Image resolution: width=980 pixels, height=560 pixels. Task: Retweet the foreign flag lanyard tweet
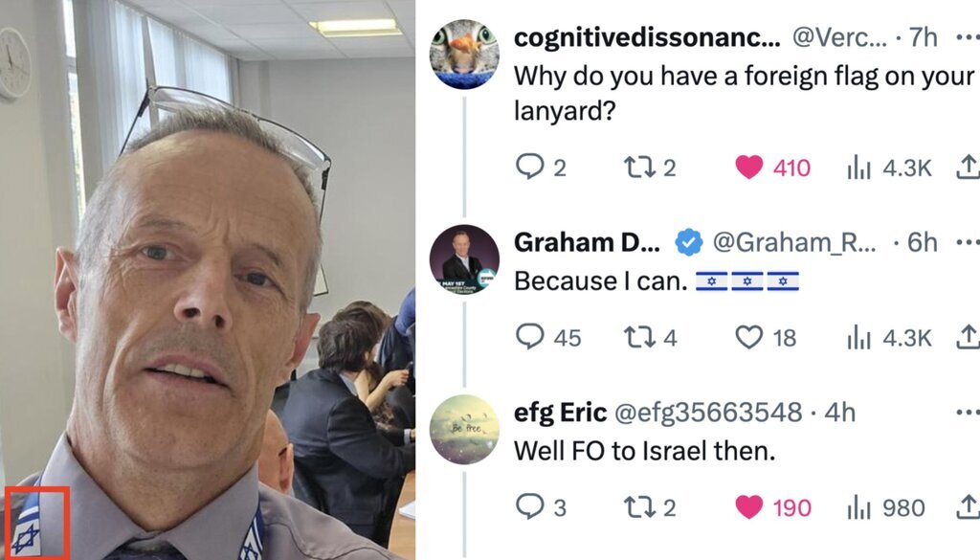tap(638, 167)
